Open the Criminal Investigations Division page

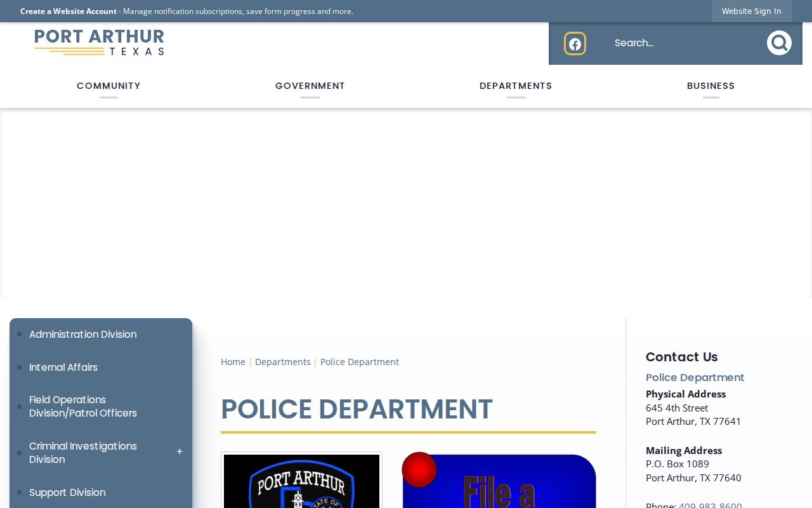coord(83,453)
